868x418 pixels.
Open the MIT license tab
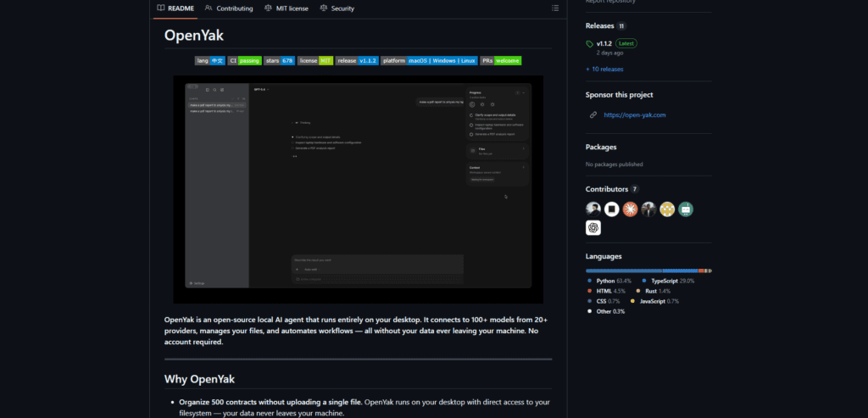point(287,8)
